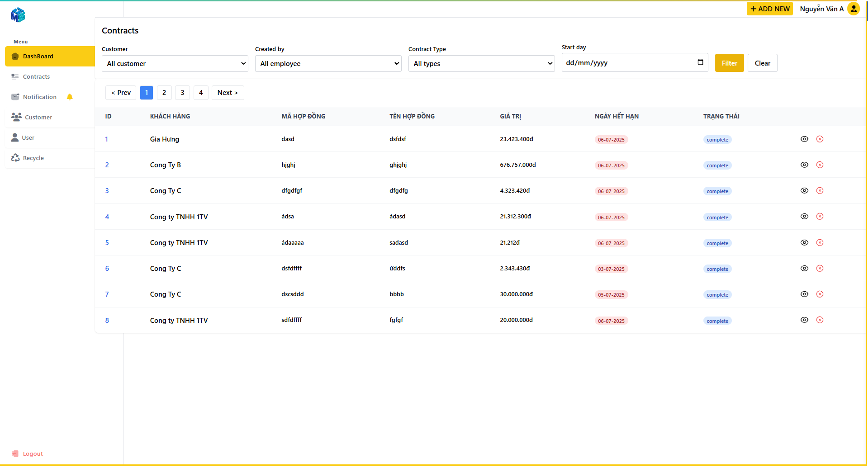868x468 pixels.
Task: Expand the Created by employee dropdown
Action: tap(328, 64)
